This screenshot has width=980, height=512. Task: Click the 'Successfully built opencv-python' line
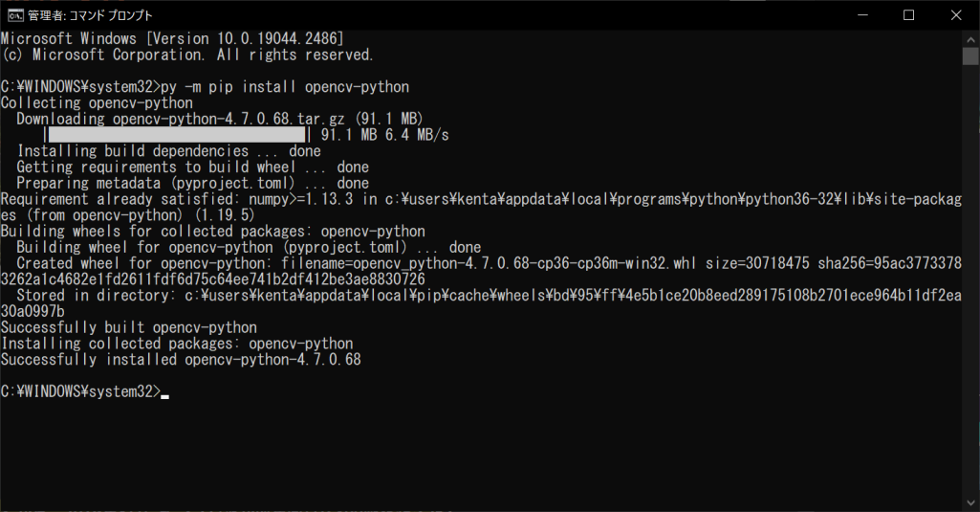coord(129,328)
